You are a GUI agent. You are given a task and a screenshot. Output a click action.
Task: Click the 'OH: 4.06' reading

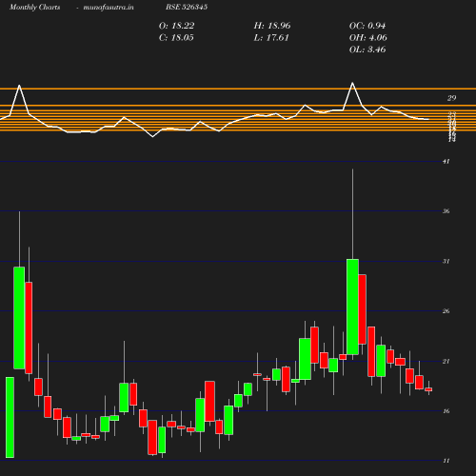(x=368, y=38)
